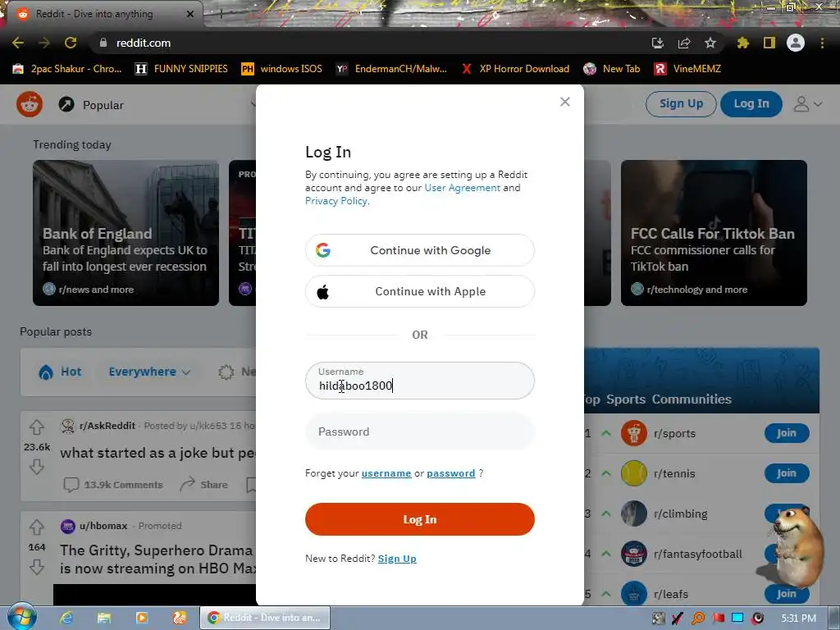Join the r/tennis community

point(787,473)
